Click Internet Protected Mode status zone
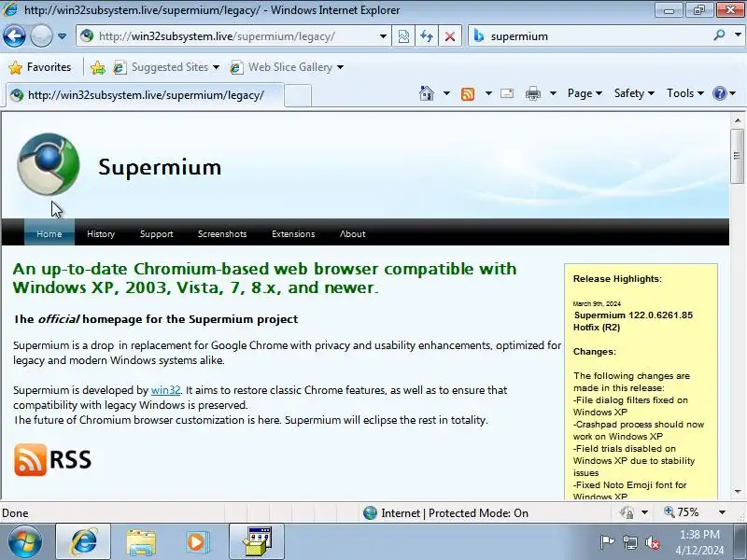Image resolution: width=747 pixels, height=560 pixels. tap(446, 512)
